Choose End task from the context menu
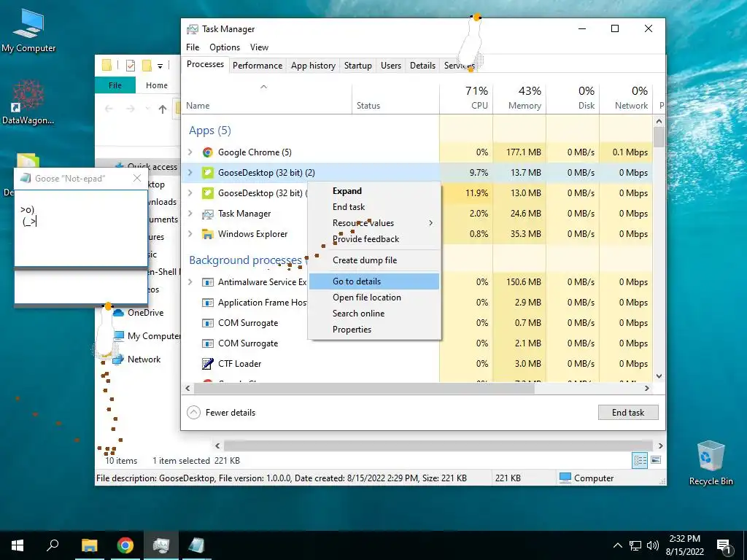The width and height of the screenshot is (747, 560). (x=374, y=207)
